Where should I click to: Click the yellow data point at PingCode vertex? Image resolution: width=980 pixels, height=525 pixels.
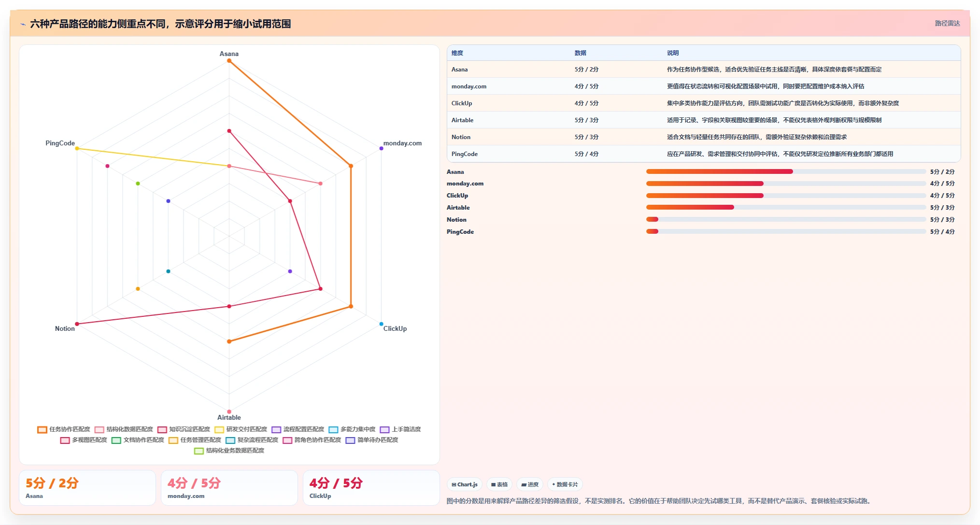(x=77, y=148)
